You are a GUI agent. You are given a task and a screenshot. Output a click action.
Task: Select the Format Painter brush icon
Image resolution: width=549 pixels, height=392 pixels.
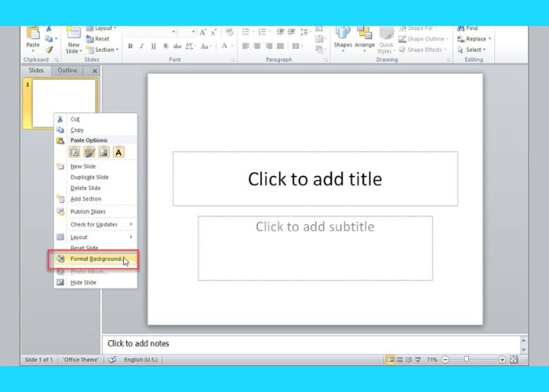(49, 49)
